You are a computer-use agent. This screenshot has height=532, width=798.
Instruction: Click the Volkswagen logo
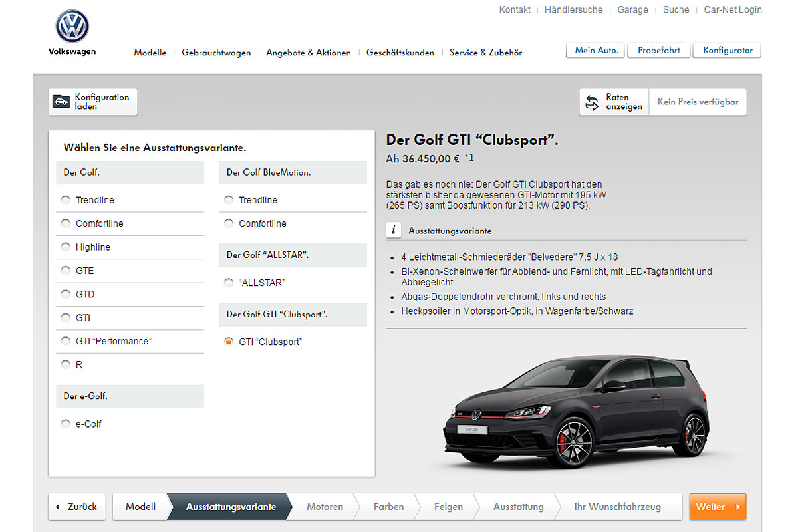(72, 27)
